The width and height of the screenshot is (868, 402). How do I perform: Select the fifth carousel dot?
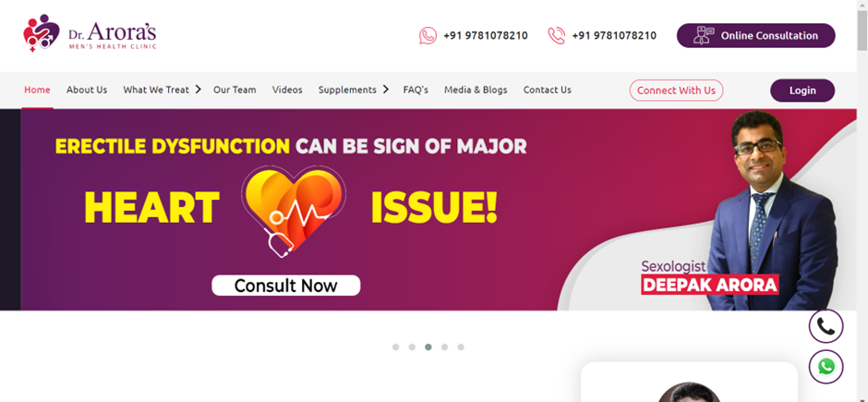click(x=461, y=347)
